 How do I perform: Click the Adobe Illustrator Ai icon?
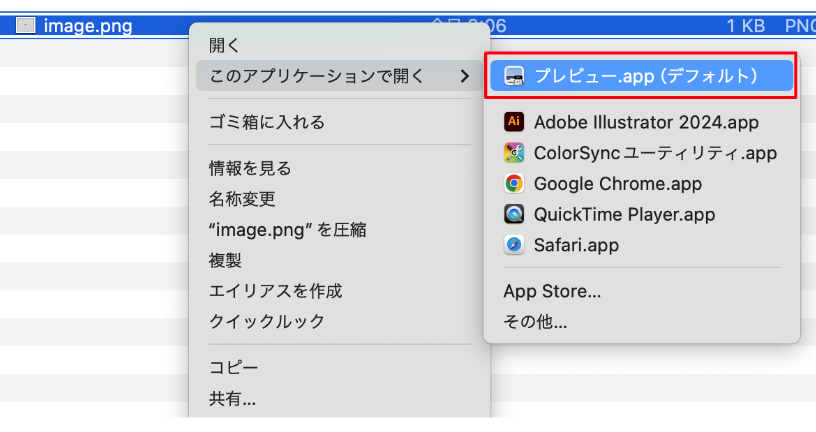click(x=514, y=122)
